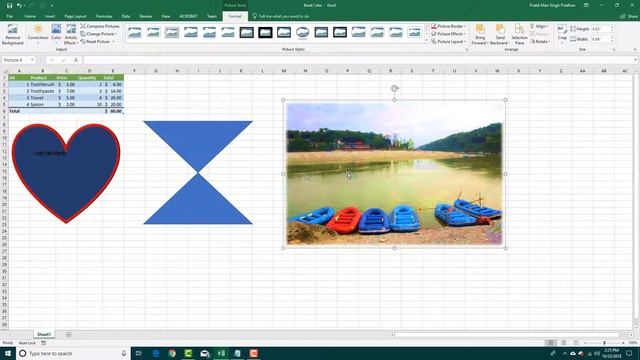Open Microsoft Edge from taskbar

click(156, 353)
